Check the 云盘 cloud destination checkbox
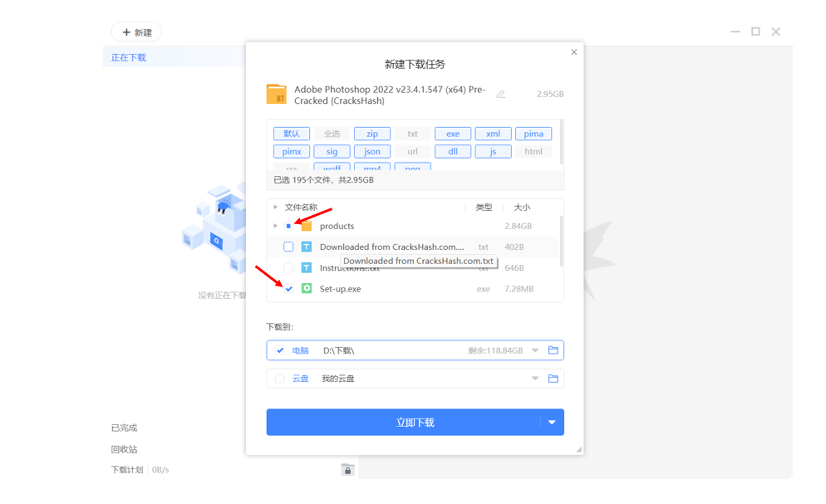The height and width of the screenshot is (504, 826). tap(280, 378)
